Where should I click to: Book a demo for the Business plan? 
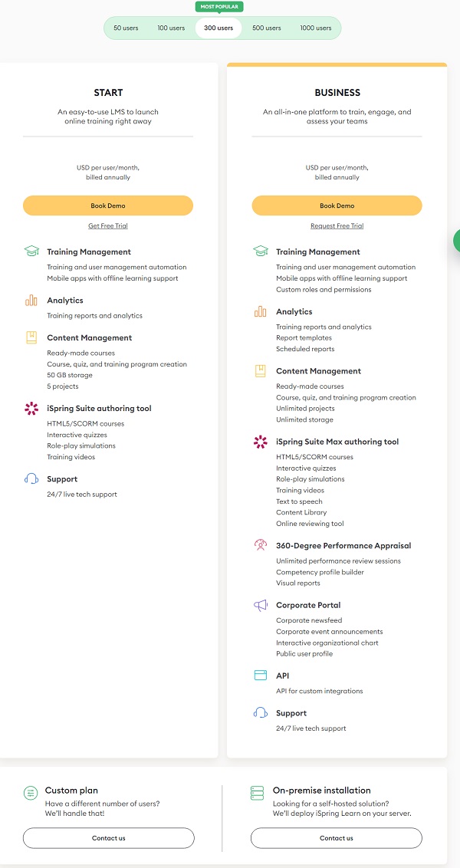coord(337,205)
